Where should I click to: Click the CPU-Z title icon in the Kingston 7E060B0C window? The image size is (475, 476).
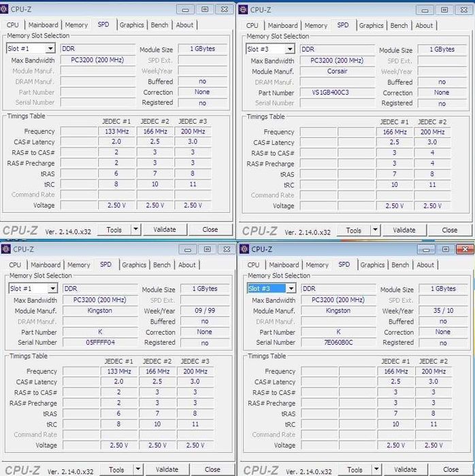tap(244, 250)
